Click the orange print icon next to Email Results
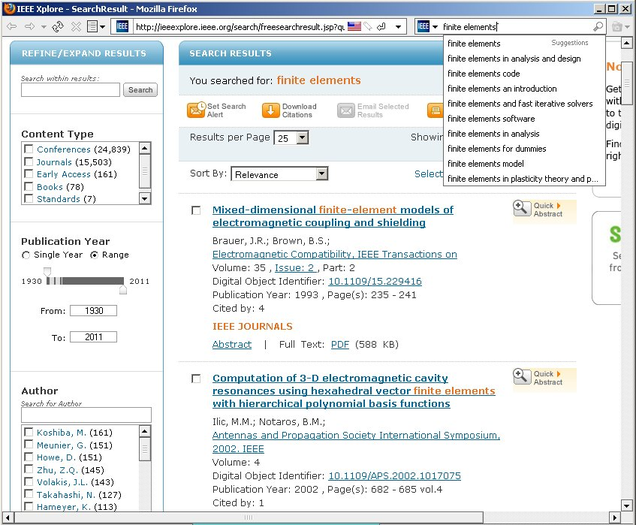Screen dimensions: 636x525 (435, 110)
